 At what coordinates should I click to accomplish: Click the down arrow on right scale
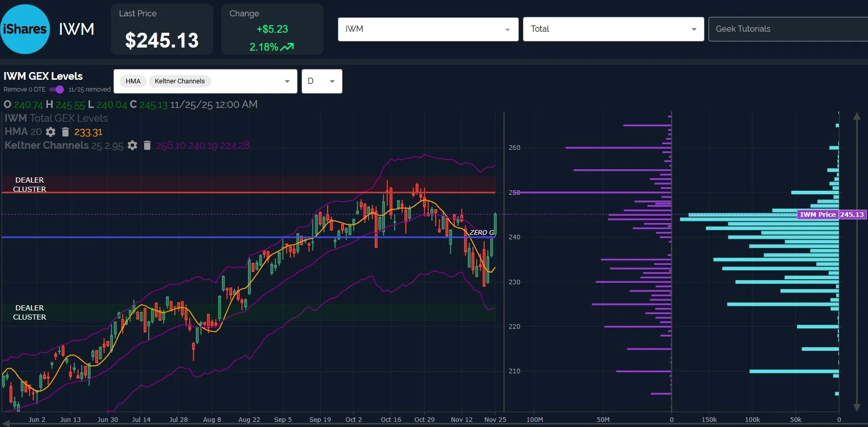(857, 407)
